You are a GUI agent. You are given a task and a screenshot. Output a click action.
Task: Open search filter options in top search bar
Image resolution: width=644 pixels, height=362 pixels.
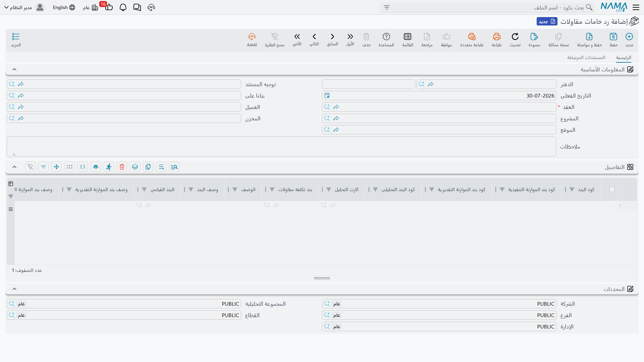coord(387,7)
